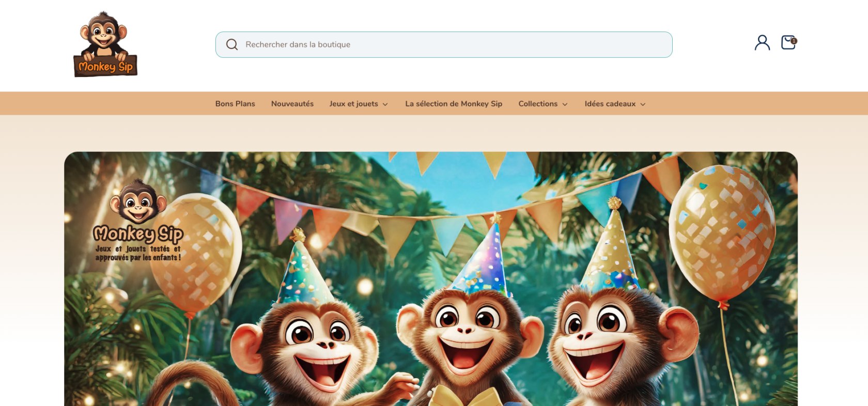Expand the Collections dropdown arrow
868x406 pixels.
(x=565, y=104)
